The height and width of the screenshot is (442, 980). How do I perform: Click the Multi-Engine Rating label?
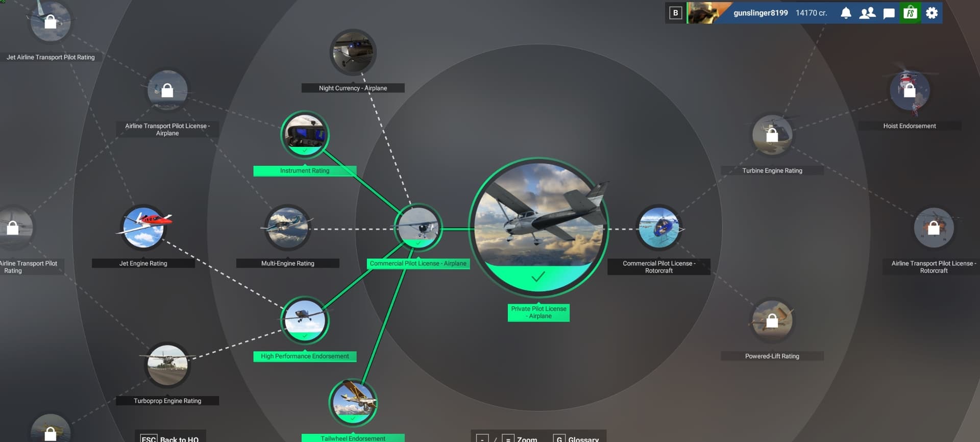[x=288, y=263]
